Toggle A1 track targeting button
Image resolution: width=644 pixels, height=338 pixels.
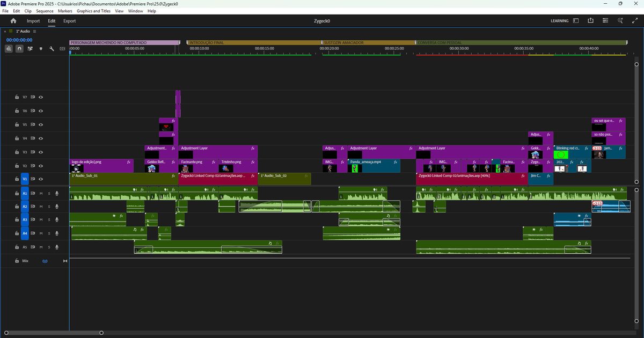[x=25, y=193]
